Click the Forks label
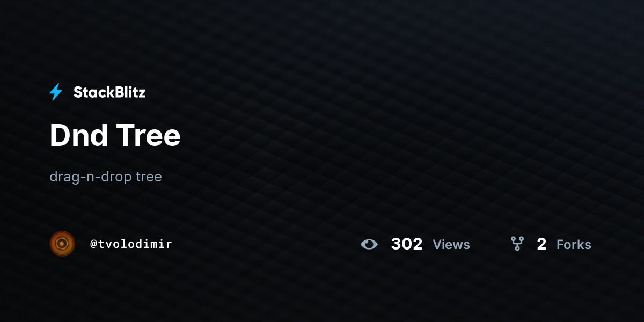Viewport: 644px width, 322px height. 574,245
